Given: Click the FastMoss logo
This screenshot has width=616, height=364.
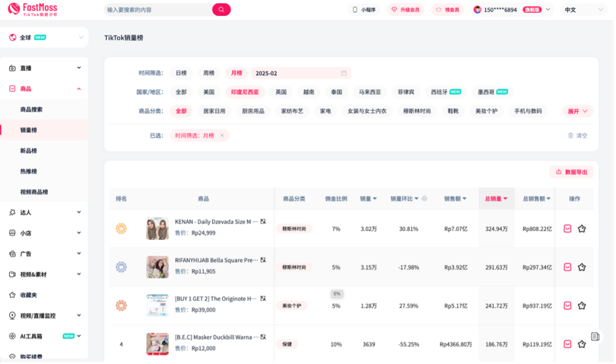Looking at the screenshot, I should point(33,10).
